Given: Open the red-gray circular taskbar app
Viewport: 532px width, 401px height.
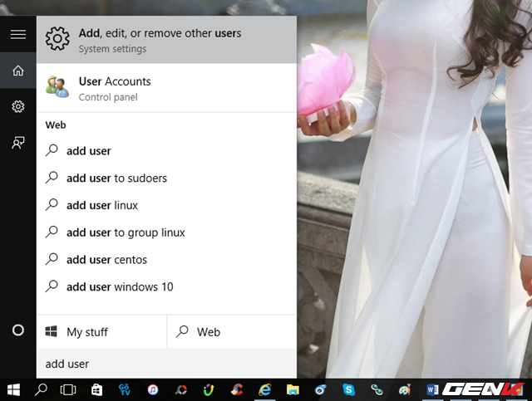Looking at the screenshot, I should 181,390.
